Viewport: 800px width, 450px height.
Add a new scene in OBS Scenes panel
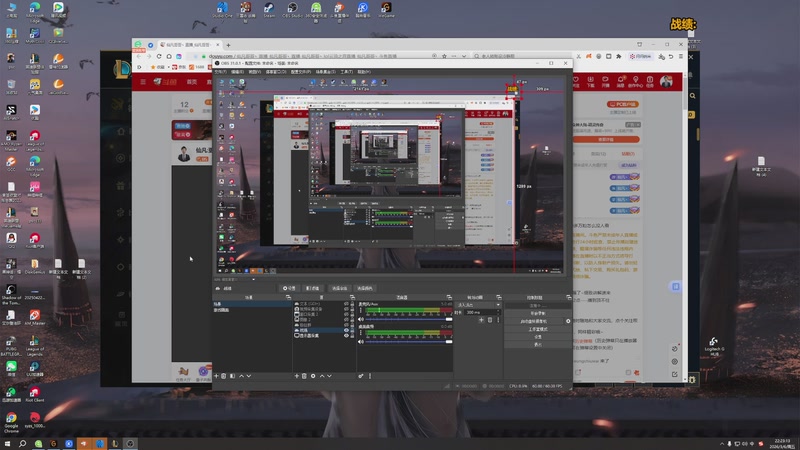(x=216, y=376)
